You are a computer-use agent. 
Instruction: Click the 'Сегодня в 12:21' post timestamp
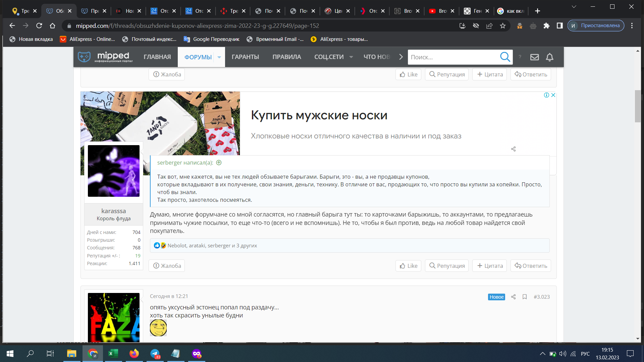(x=169, y=296)
